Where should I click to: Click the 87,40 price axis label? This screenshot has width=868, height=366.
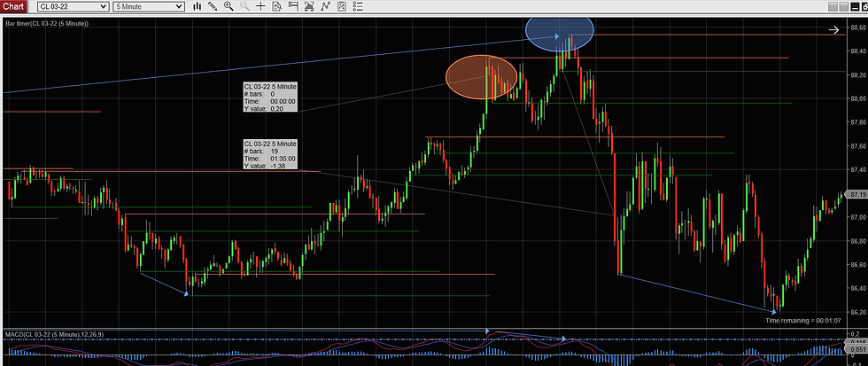click(857, 169)
